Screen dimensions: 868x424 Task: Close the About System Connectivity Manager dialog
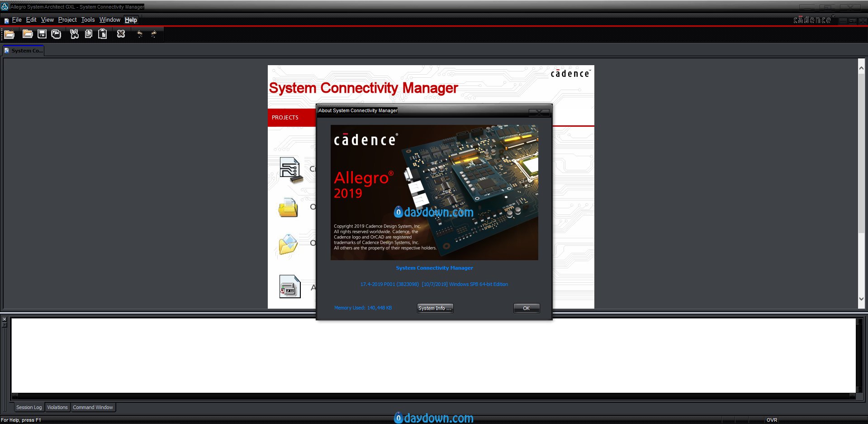tap(539, 112)
